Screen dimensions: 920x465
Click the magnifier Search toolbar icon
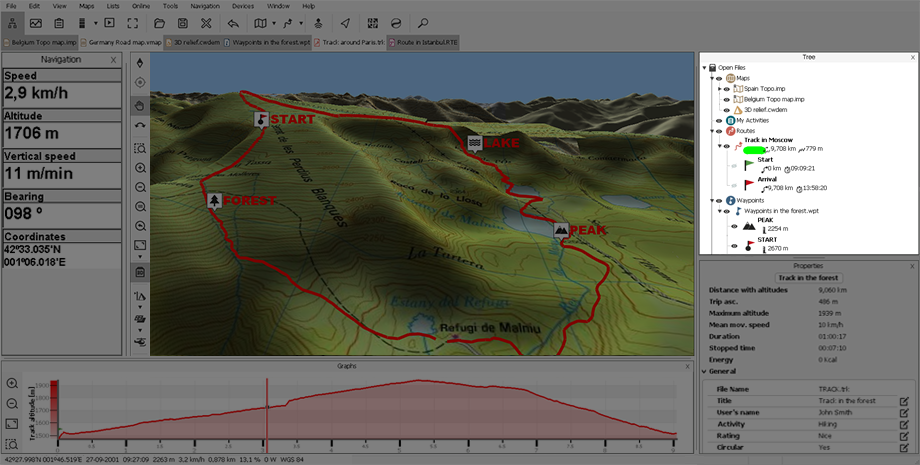tap(423, 22)
